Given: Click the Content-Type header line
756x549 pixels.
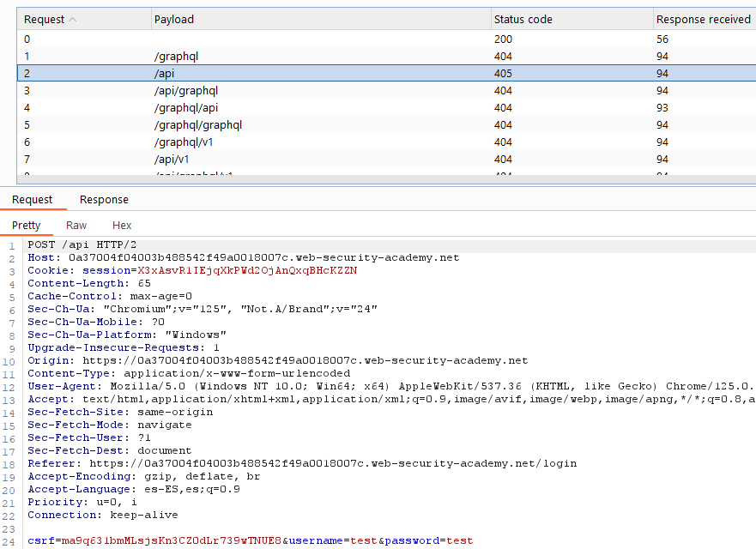Looking at the screenshot, I should point(189,373).
